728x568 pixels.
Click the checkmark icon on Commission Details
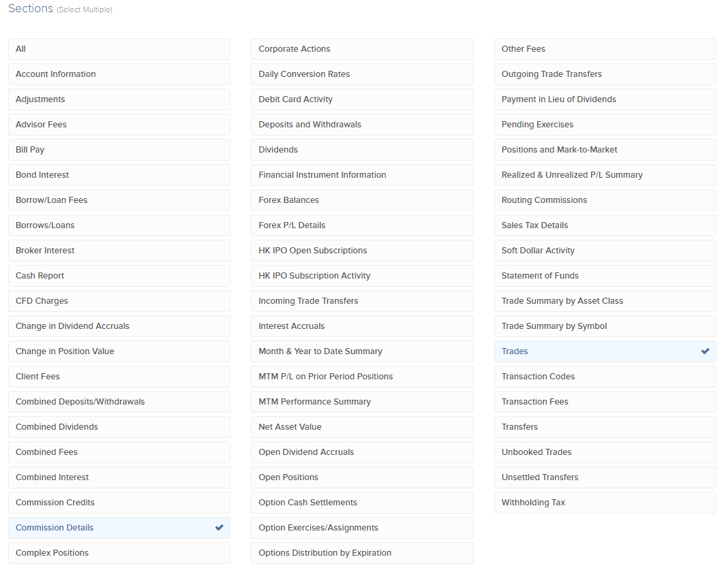coord(219,528)
